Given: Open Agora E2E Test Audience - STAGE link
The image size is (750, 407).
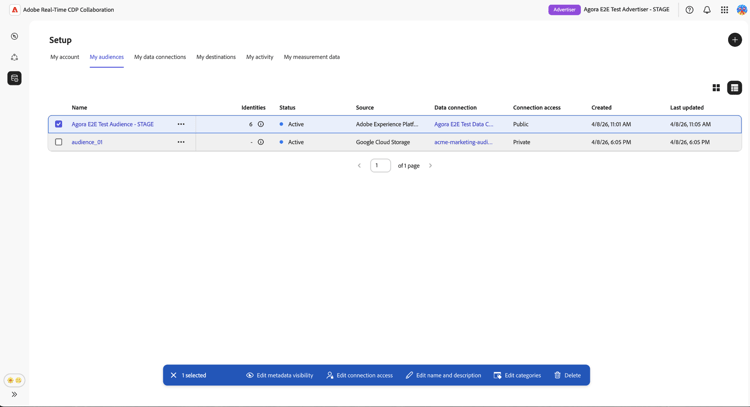Looking at the screenshot, I should click(x=112, y=124).
